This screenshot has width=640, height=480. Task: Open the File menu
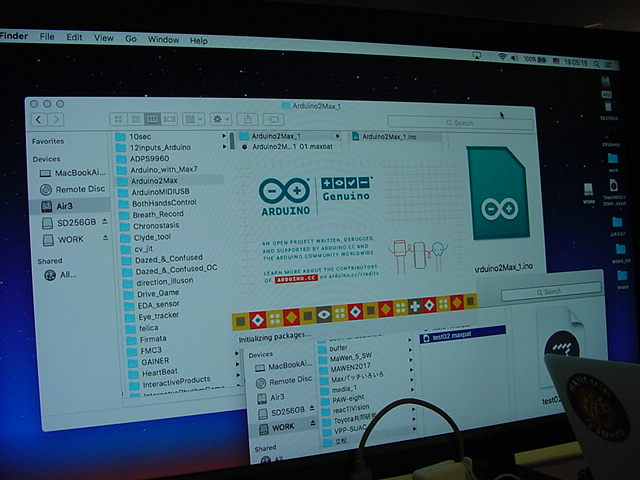(x=47, y=37)
